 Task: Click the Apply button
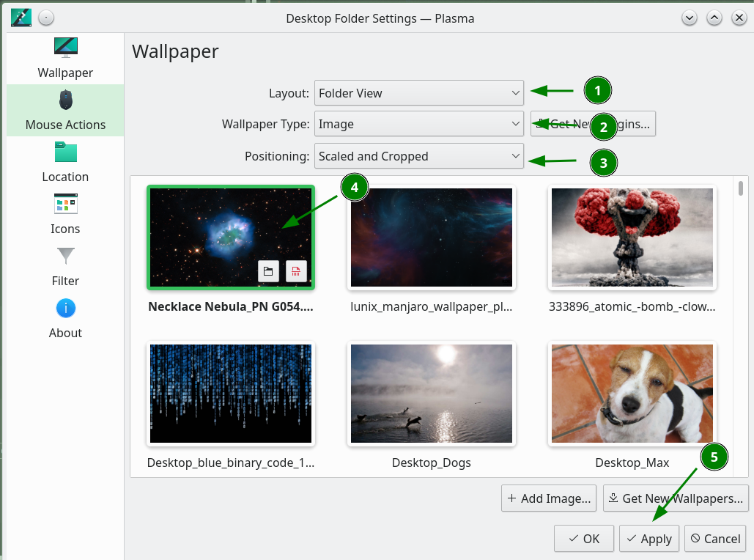(649, 539)
